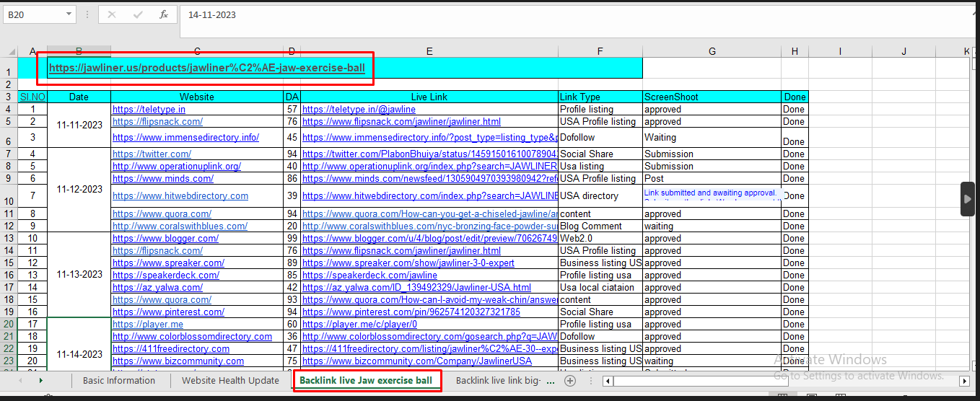Viewport: 980px width, 401px height.
Task: Open the Name Box dropdown arrow
Action: [69, 14]
